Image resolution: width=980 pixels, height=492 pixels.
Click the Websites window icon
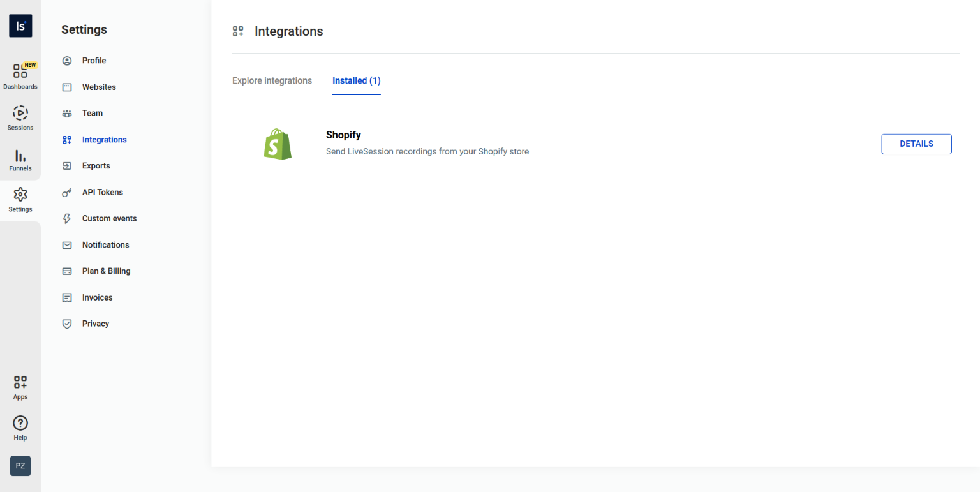(x=67, y=87)
